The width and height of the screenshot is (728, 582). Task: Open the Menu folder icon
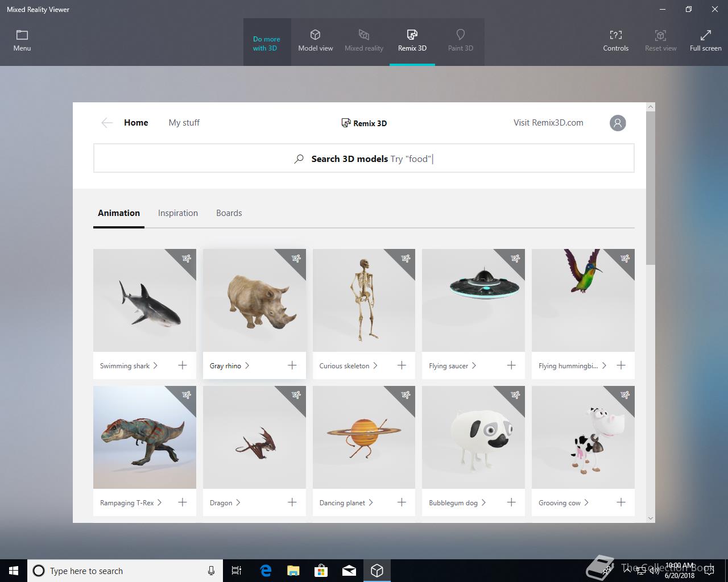click(x=22, y=35)
